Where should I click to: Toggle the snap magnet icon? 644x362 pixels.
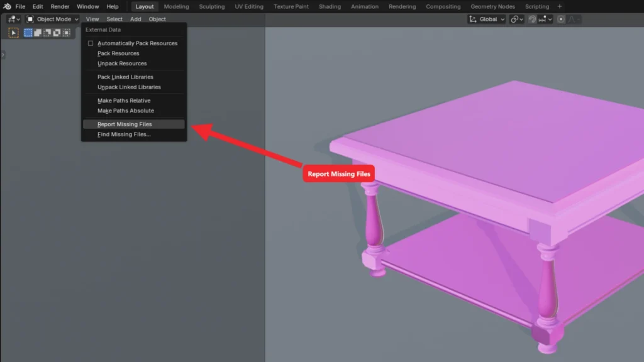coord(532,19)
